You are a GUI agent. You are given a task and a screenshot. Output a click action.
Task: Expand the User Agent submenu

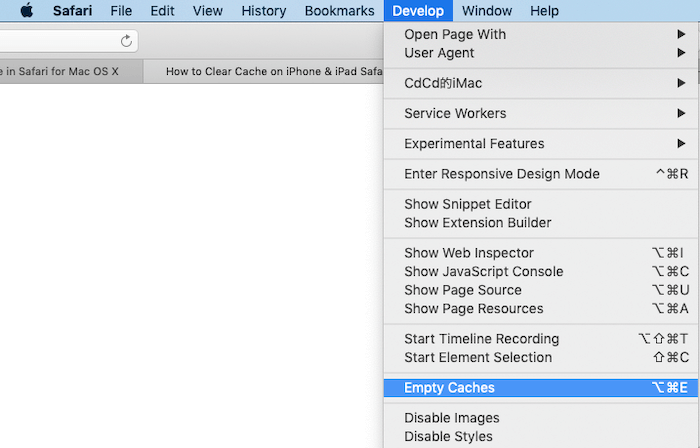tap(541, 53)
